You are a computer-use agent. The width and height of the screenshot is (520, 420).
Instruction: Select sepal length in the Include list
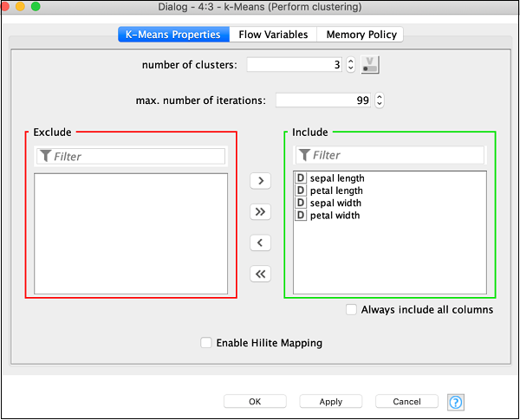tap(337, 178)
